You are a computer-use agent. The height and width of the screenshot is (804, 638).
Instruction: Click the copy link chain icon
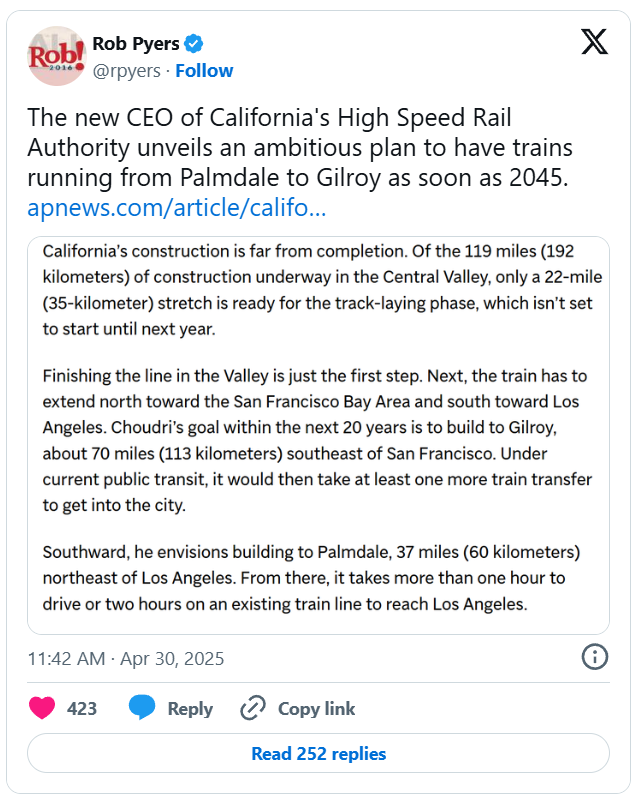(254, 708)
